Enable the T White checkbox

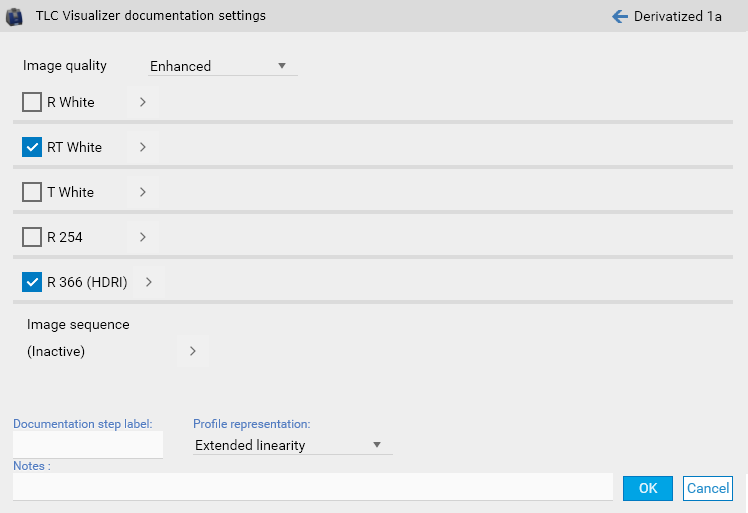pos(32,192)
